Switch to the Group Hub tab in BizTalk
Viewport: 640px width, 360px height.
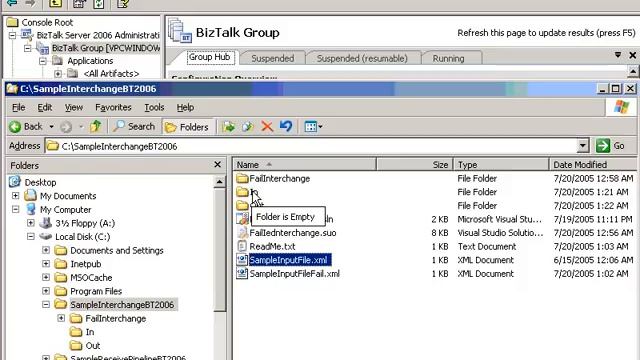click(x=209, y=58)
